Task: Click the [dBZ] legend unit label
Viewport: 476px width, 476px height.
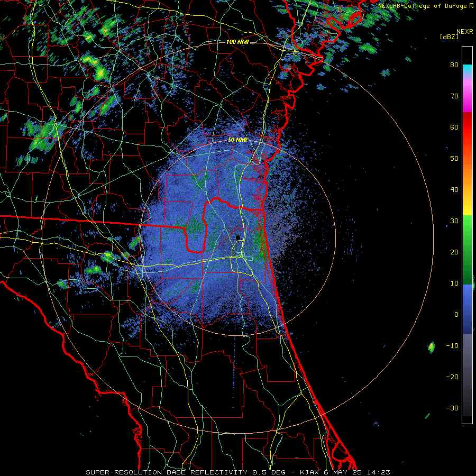Action: pos(449,36)
